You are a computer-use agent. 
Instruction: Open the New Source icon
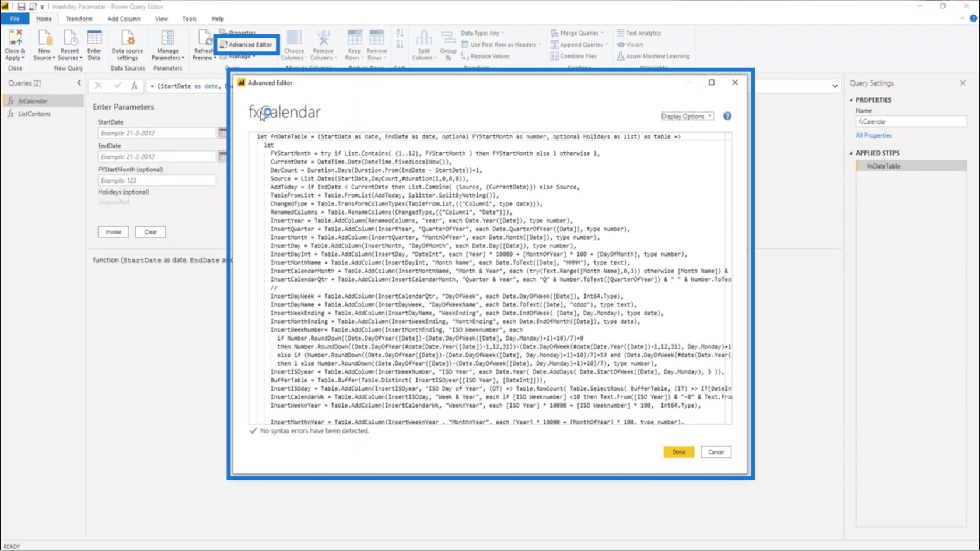pyautogui.click(x=44, y=38)
